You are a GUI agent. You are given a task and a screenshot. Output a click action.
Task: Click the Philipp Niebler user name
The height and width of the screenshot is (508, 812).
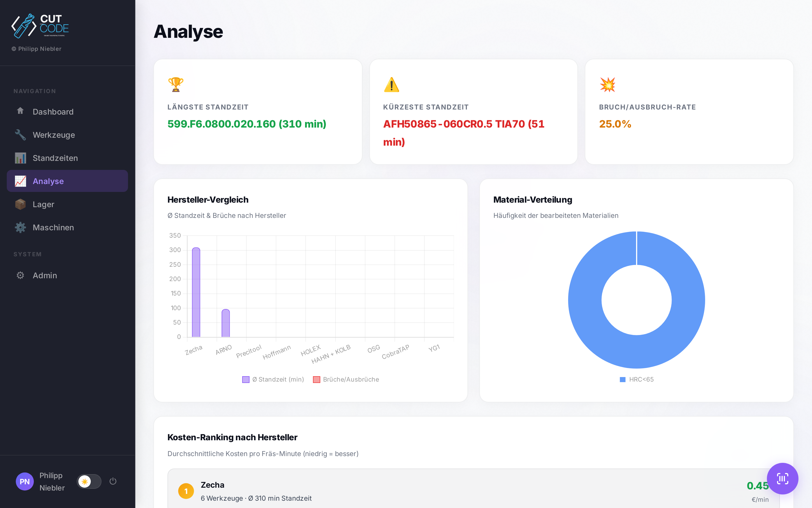(x=52, y=481)
